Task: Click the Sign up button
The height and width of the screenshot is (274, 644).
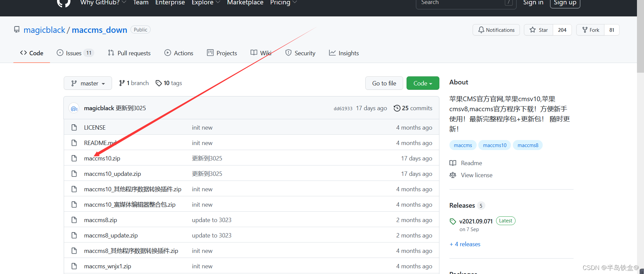Action: click(565, 3)
